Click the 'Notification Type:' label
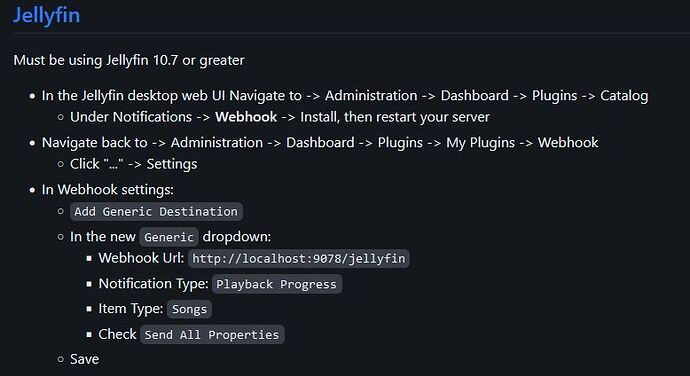The width and height of the screenshot is (690, 376). pos(153,284)
